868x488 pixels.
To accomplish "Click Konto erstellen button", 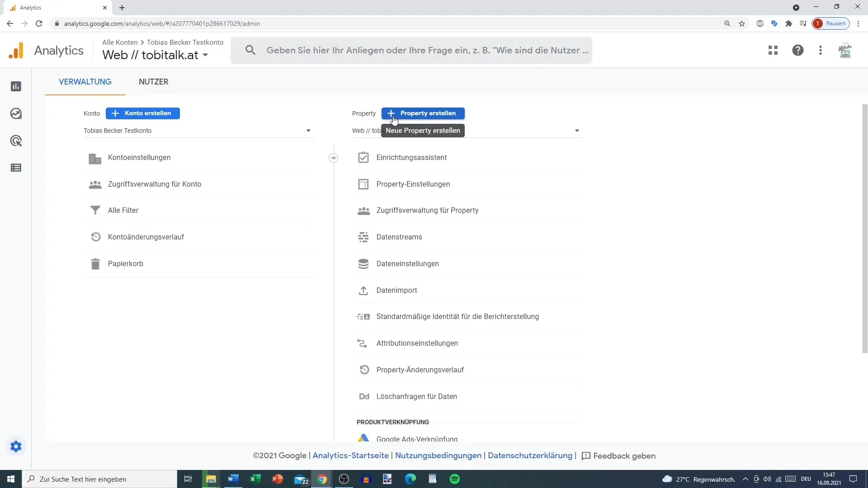I will click(x=143, y=113).
